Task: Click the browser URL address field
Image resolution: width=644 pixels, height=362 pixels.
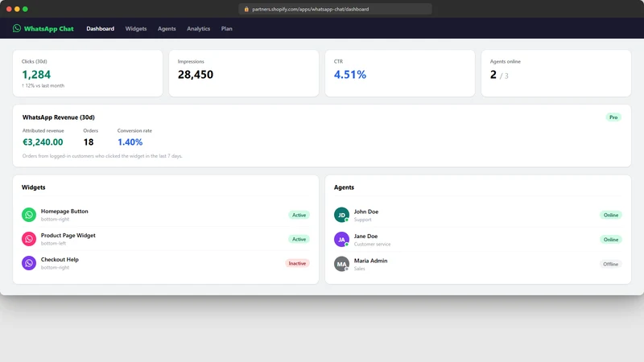Action: coord(335,9)
